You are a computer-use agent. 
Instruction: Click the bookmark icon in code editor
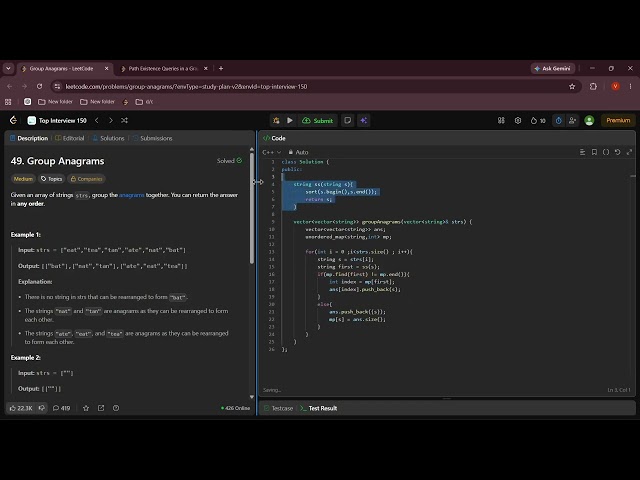[594, 152]
